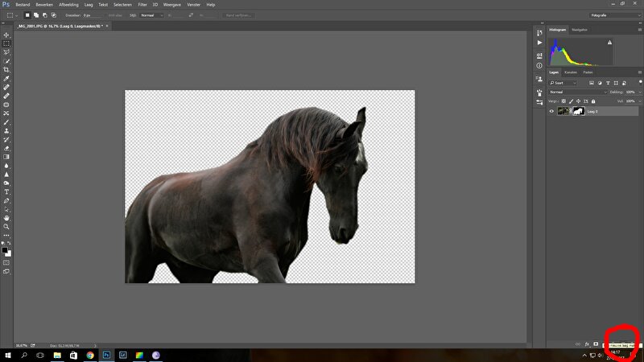
Task: Select the Pen tool
Action: click(x=6, y=200)
